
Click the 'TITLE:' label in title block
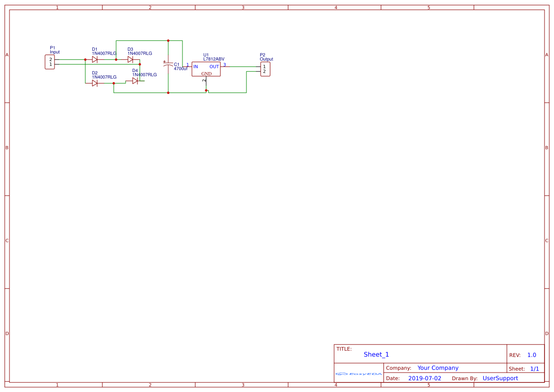(x=344, y=349)
